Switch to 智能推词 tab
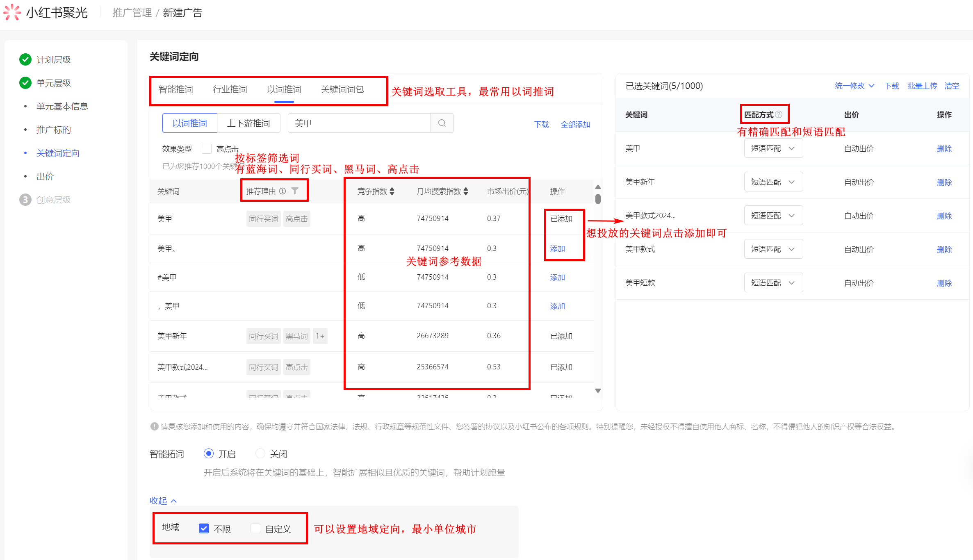The height and width of the screenshot is (560, 973). (x=176, y=89)
